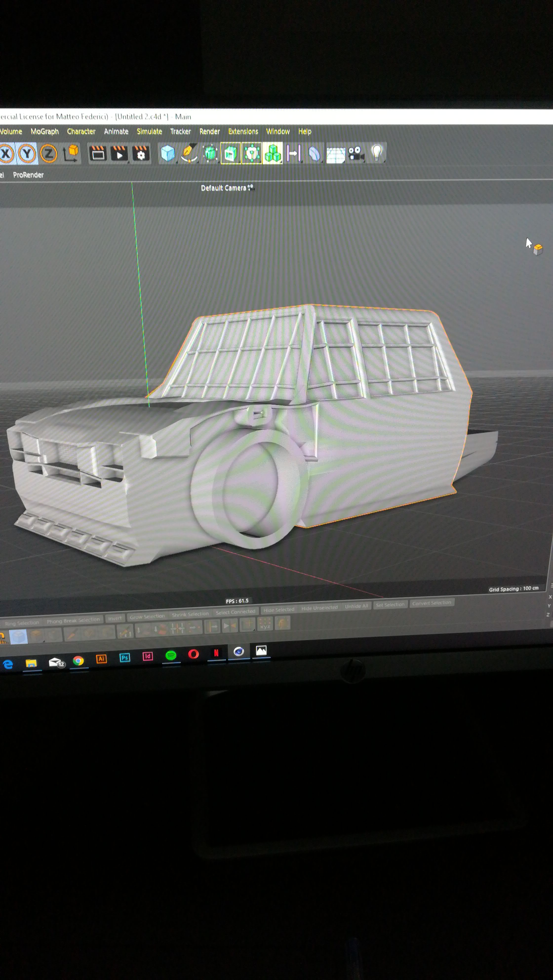The width and height of the screenshot is (553, 980).
Task: Open the Render menu
Action: coord(210,132)
